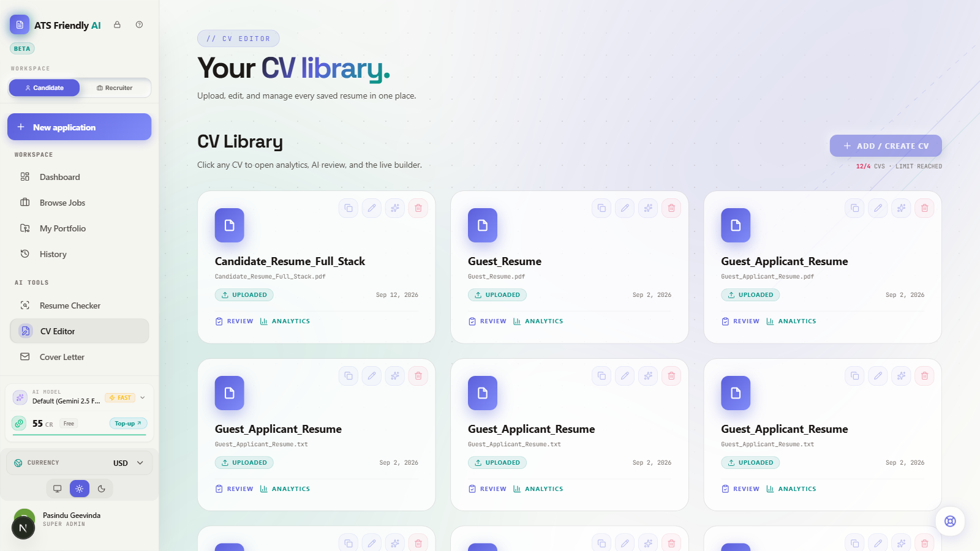This screenshot has height=551, width=980.
Task: Click the AI model sparkle icon
Action: click(20, 397)
